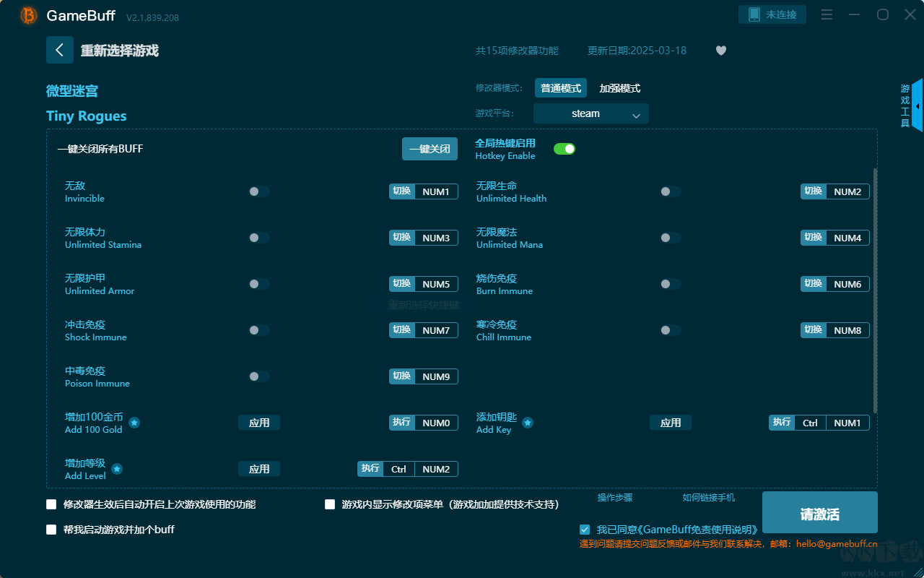Change the NUM1 hotkey for Invincible

pos(435,191)
